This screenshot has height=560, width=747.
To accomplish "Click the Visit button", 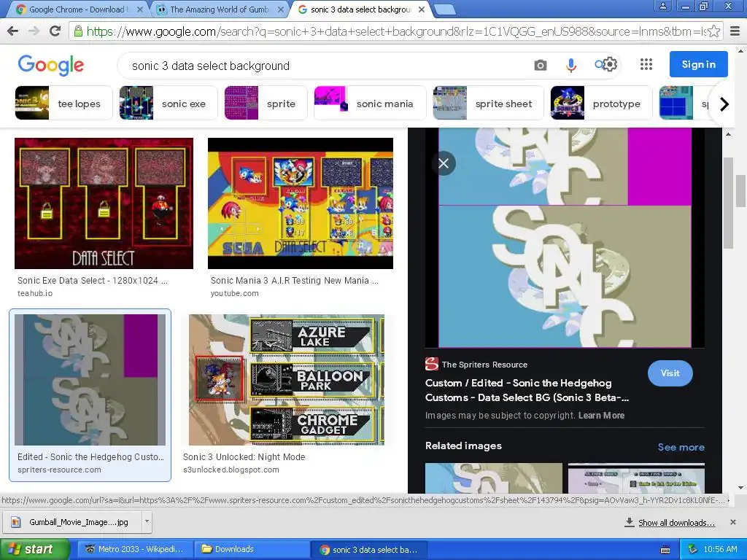I will click(x=670, y=373).
